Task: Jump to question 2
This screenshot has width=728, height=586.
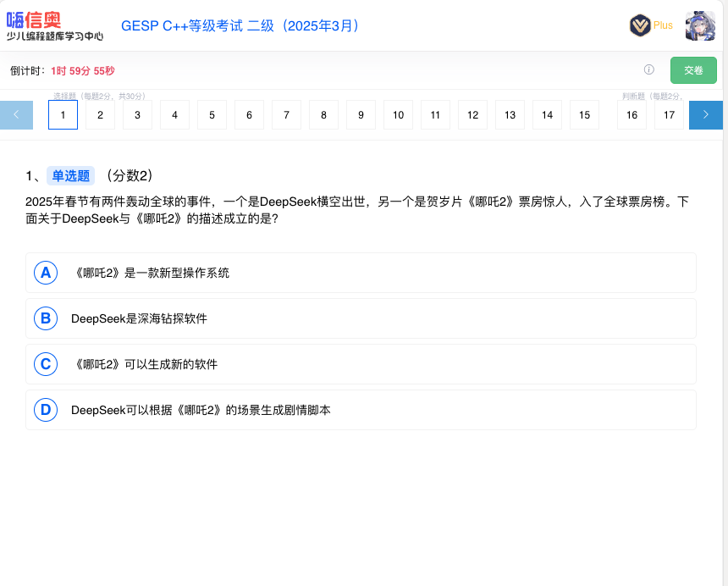Action: click(x=100, y=114)
